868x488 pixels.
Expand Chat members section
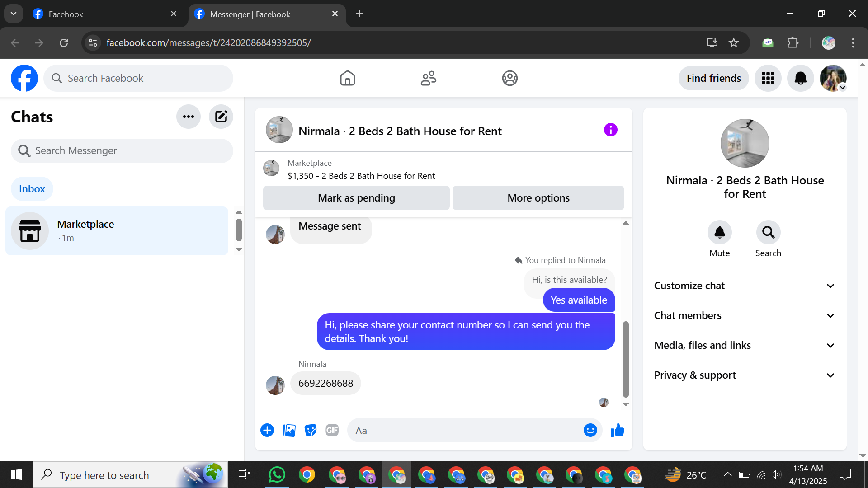(x=745, y=315)
